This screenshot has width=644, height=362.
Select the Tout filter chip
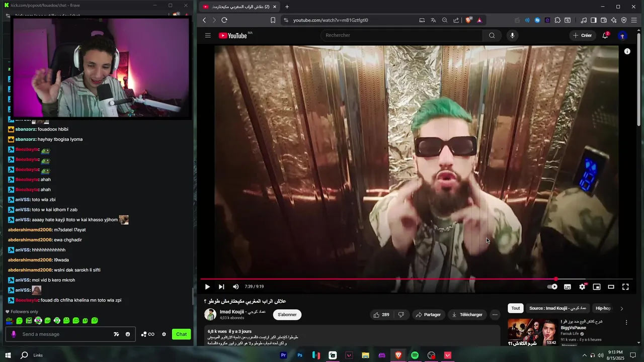coord(516,308)
